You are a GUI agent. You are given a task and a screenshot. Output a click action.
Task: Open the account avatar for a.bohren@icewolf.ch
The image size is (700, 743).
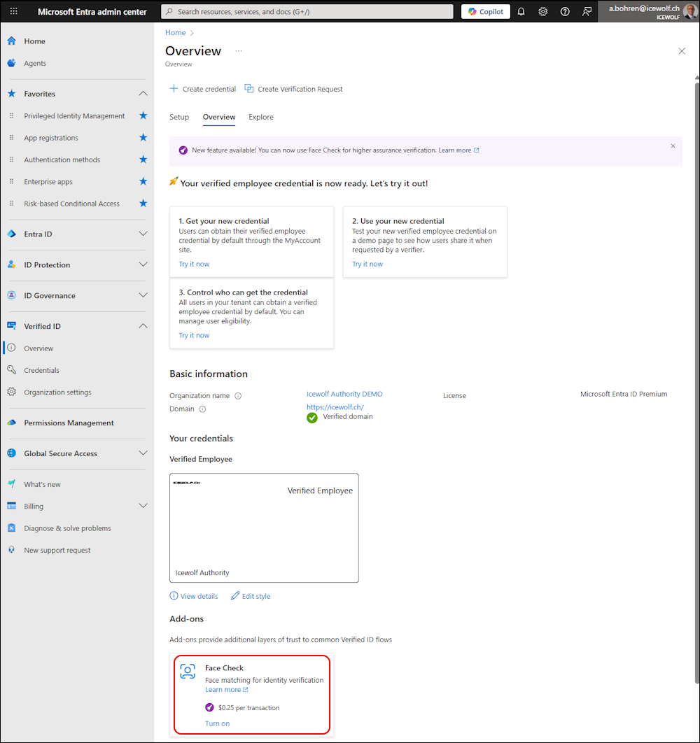coord(690,11)
